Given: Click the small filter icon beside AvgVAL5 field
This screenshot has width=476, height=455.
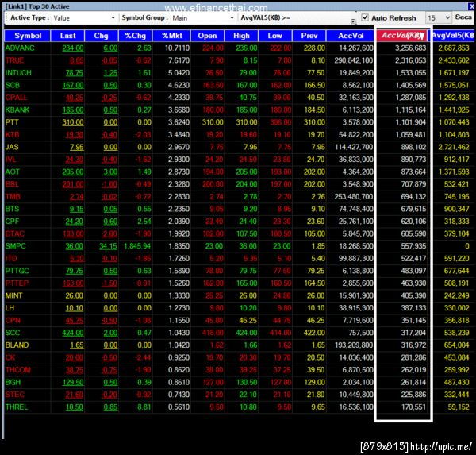Looking at the screenshot, I should [353, 21].
